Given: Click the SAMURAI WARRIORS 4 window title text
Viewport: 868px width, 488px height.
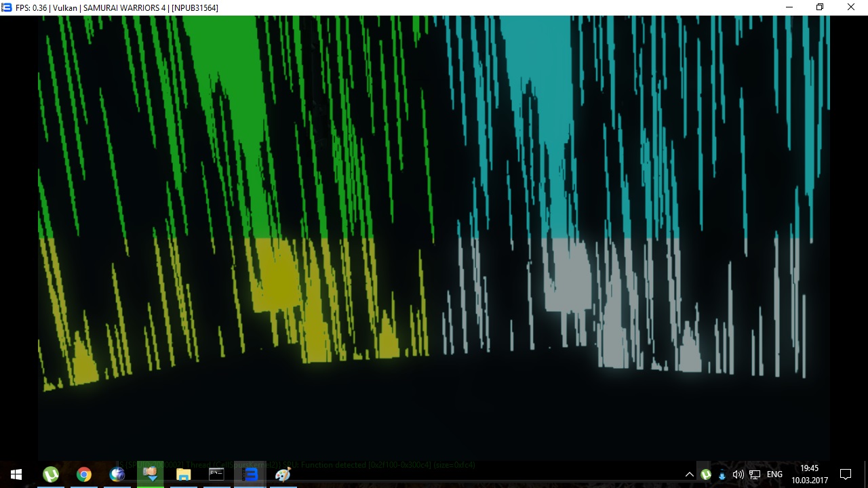Looking at the screenshot, I should click(x=117, y=7).
